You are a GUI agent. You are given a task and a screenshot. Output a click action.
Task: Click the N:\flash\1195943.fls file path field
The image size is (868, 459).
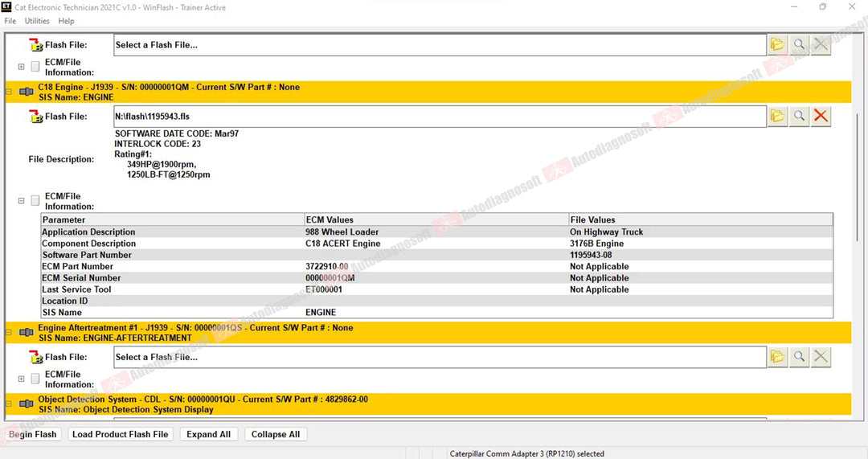click(440, 117)
